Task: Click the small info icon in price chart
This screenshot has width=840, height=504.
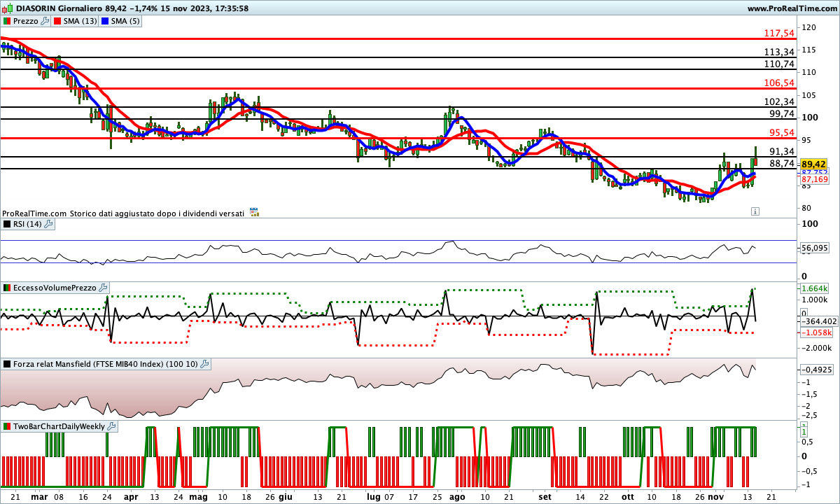Action: pos(755,211)
